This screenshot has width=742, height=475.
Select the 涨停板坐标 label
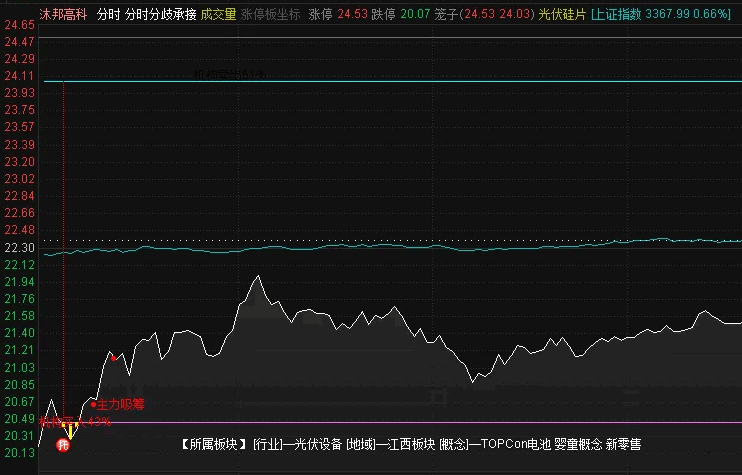(270, 15)
